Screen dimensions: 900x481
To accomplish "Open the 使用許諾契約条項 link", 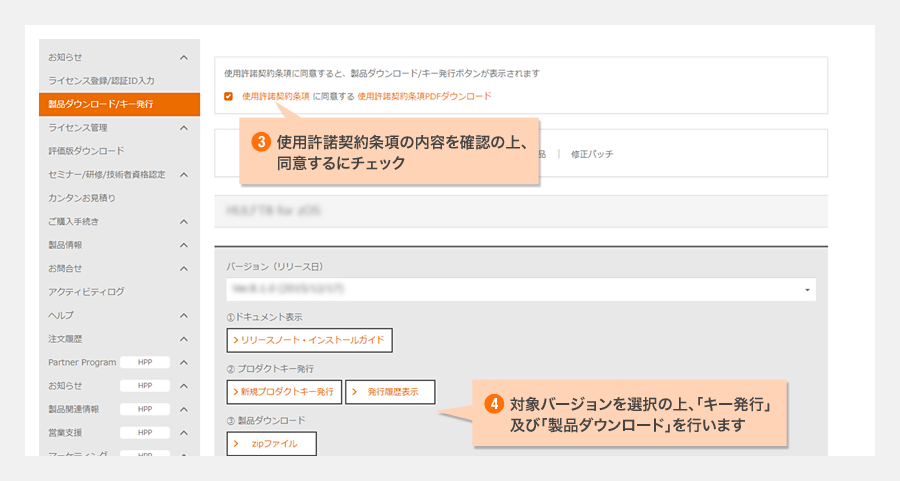I will (275, 97).
